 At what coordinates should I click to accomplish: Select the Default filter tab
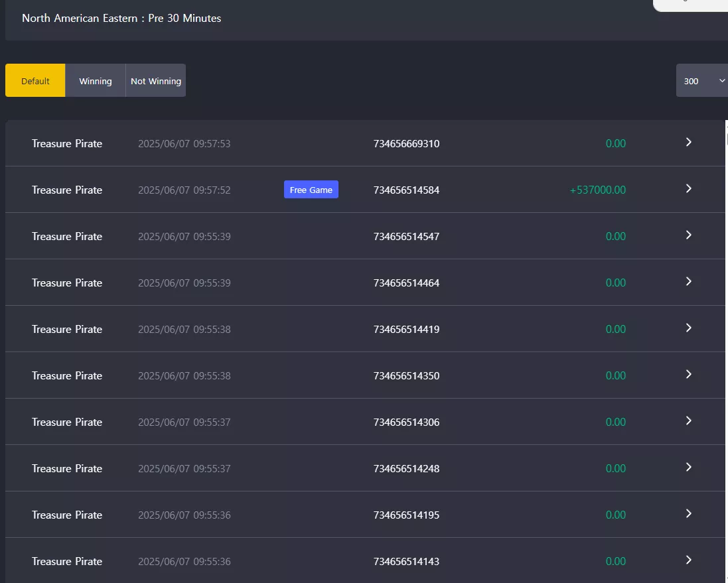pos(35,80)
